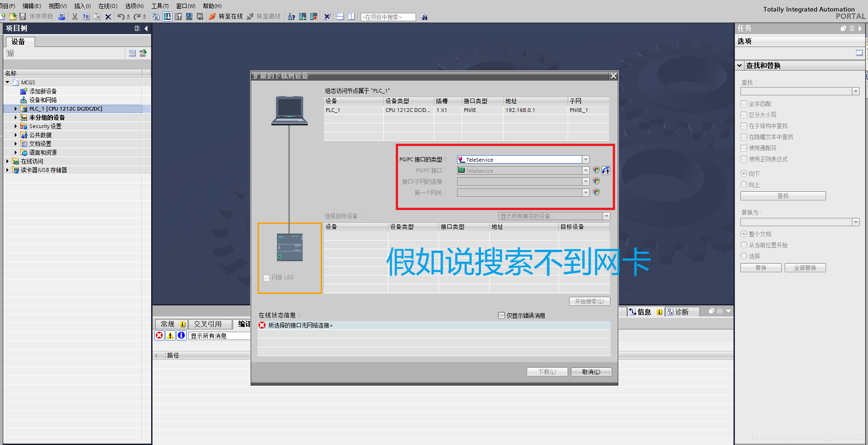Select the 从当前位置开始 radio button
This screenshot has width=868, height=445.
744,245
